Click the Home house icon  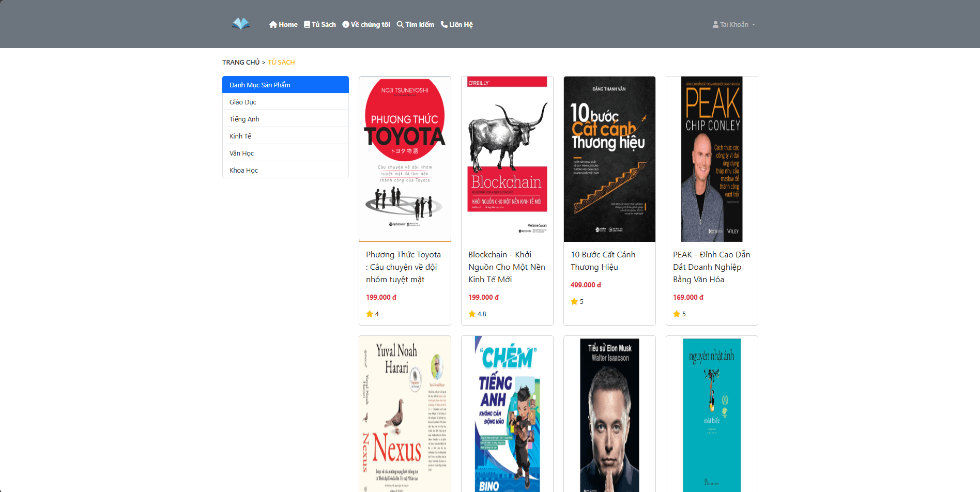273,24
